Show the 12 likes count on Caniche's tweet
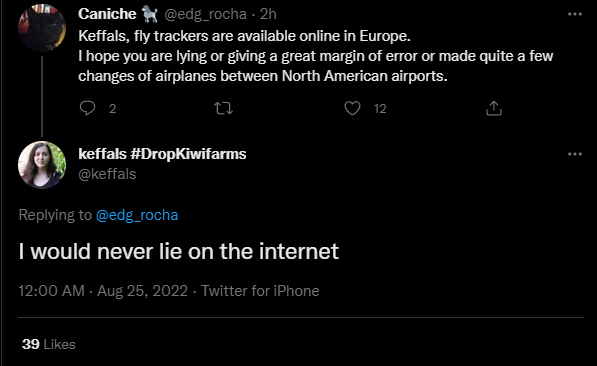This screenshot has height=366, width=597. (x=380, y=109)
